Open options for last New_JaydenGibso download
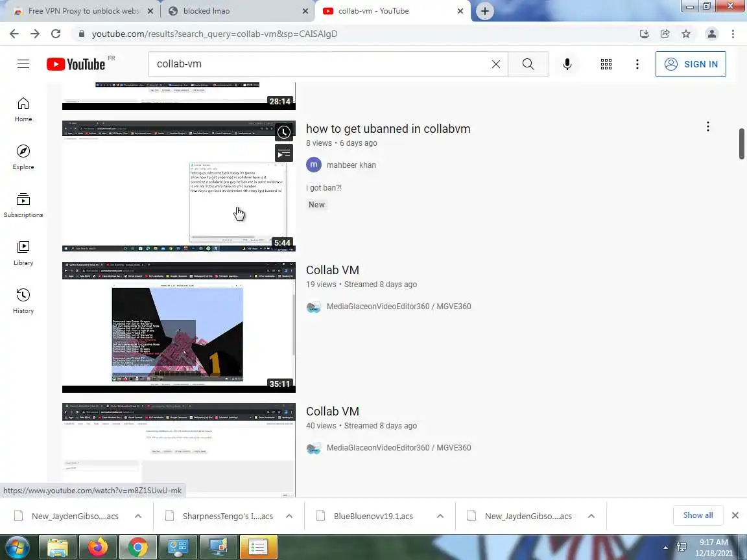Screen dimensions: 747x560 pos(591,516)
